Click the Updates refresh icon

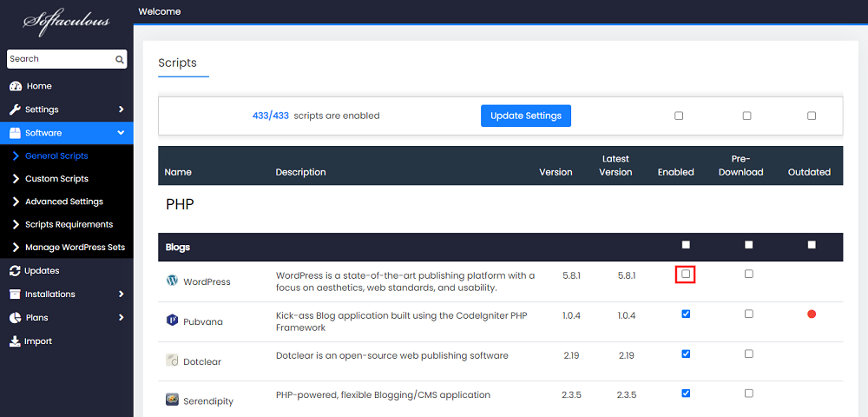[x=15, y=271]
